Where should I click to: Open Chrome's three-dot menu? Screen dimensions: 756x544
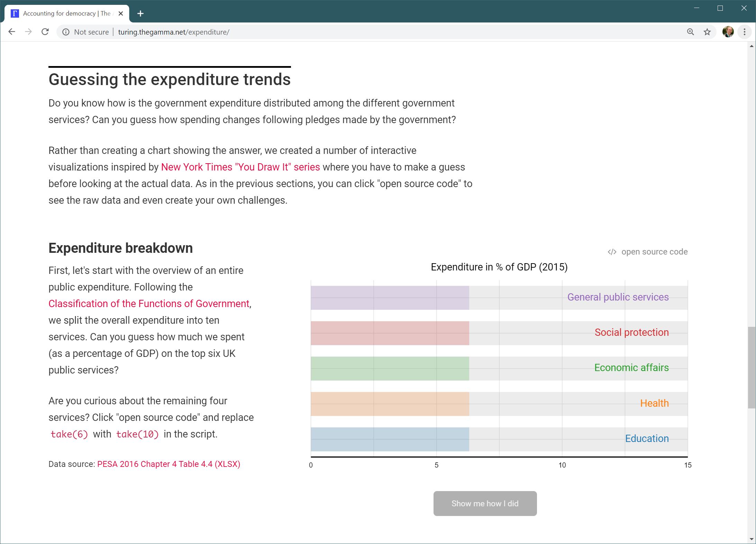(744, 32)
